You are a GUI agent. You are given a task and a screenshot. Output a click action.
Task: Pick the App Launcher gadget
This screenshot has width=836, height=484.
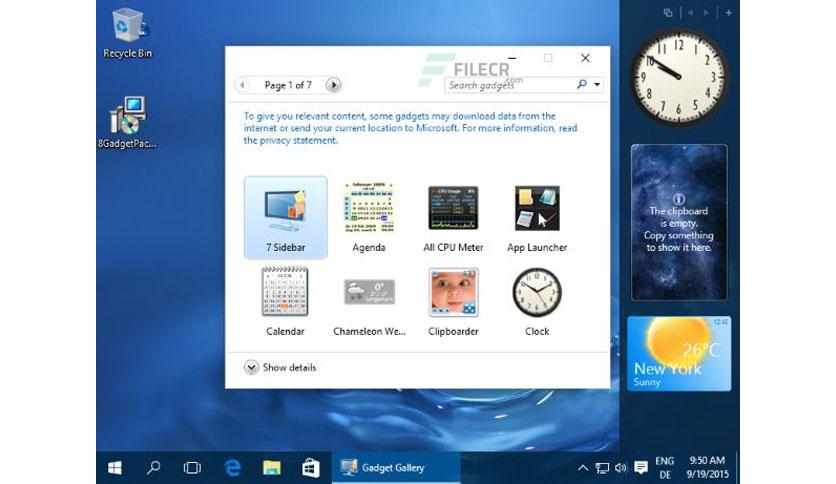tap(537, 208)
